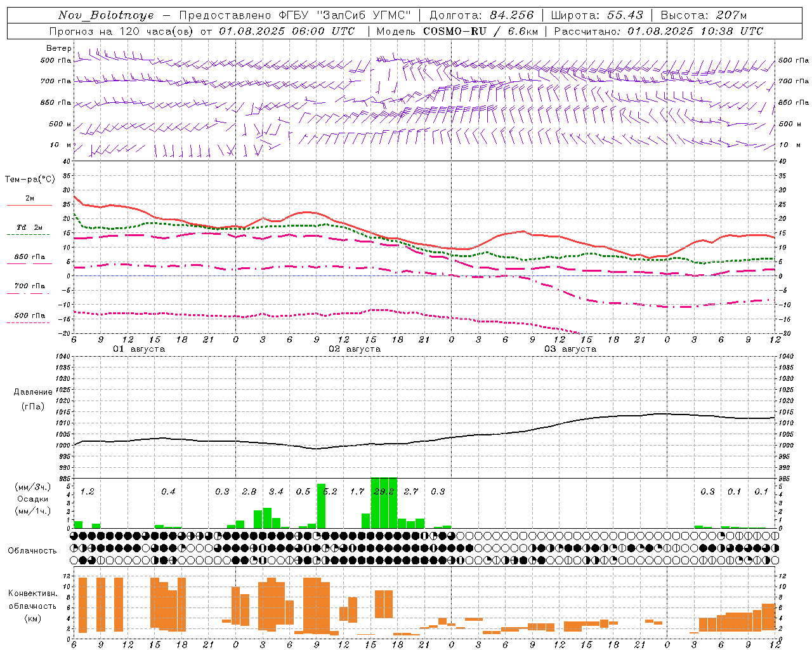Click the 2.8 precipitation total value
The image size is (812, 650).
249,492
